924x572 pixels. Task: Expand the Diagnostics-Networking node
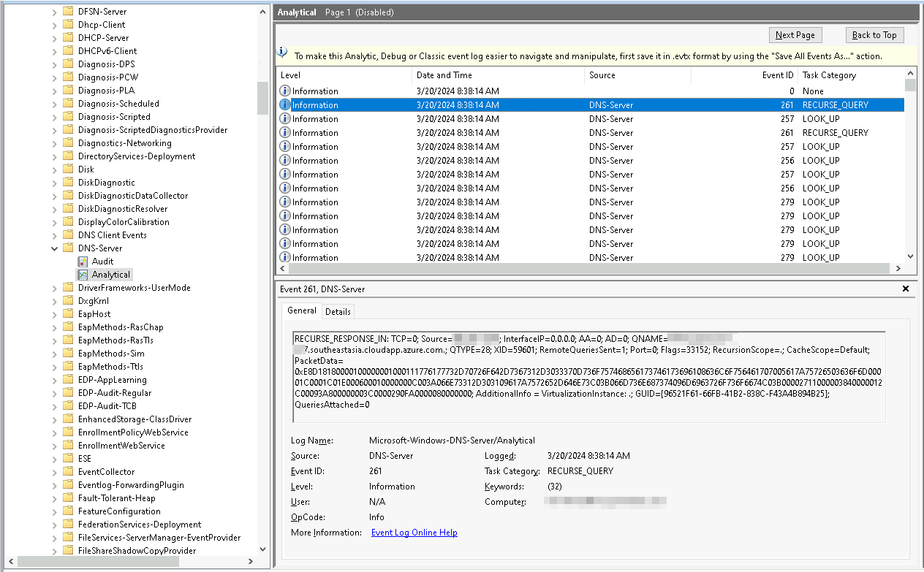(56, 142)
